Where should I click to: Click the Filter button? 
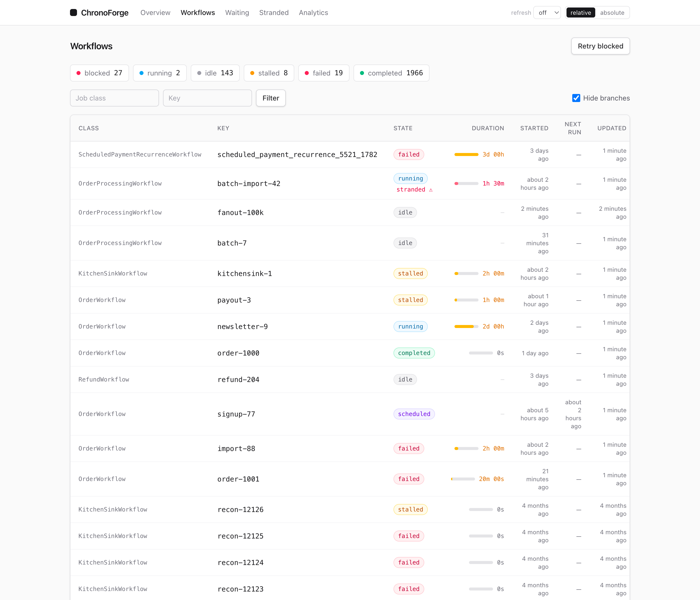click(x=270, y=98)
